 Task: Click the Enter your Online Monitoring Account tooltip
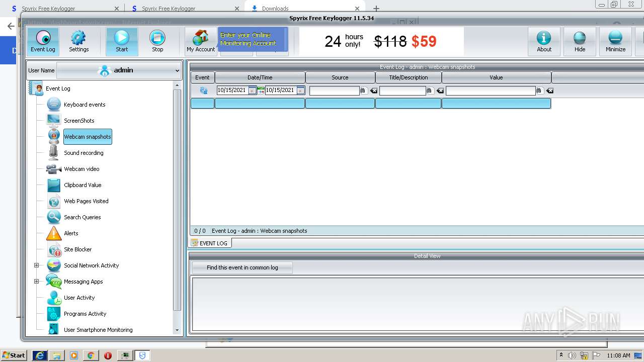[253, 39]
